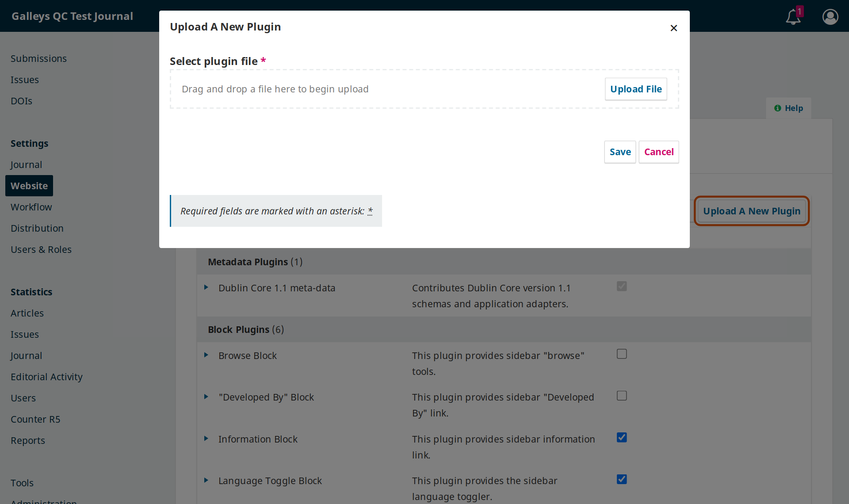This screenshot has width=849, height=504.
Task: Open Users & Roles settings
Action: [41, 249]
